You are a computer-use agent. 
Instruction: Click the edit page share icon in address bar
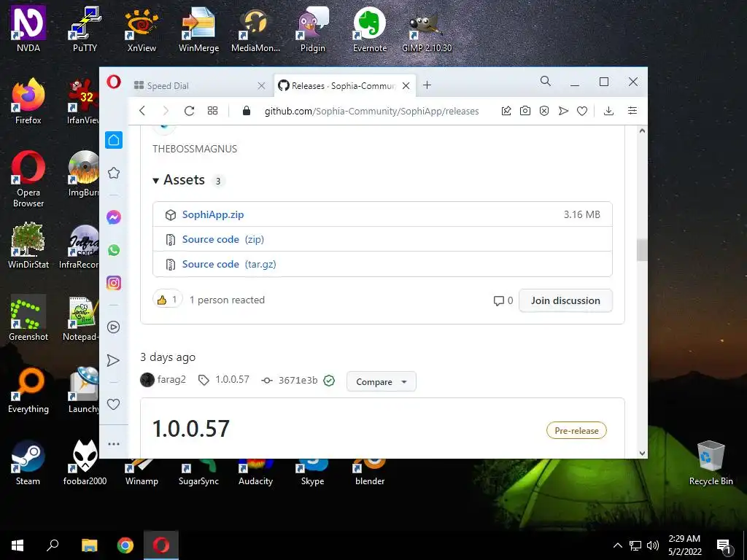(506, 111)
